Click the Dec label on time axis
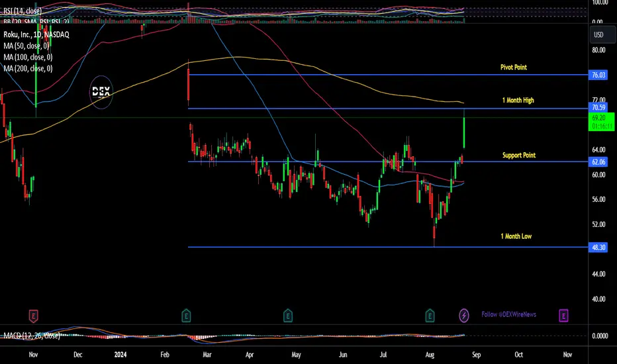Viewport: 617px width, 364px height. [x=78, y=355]
